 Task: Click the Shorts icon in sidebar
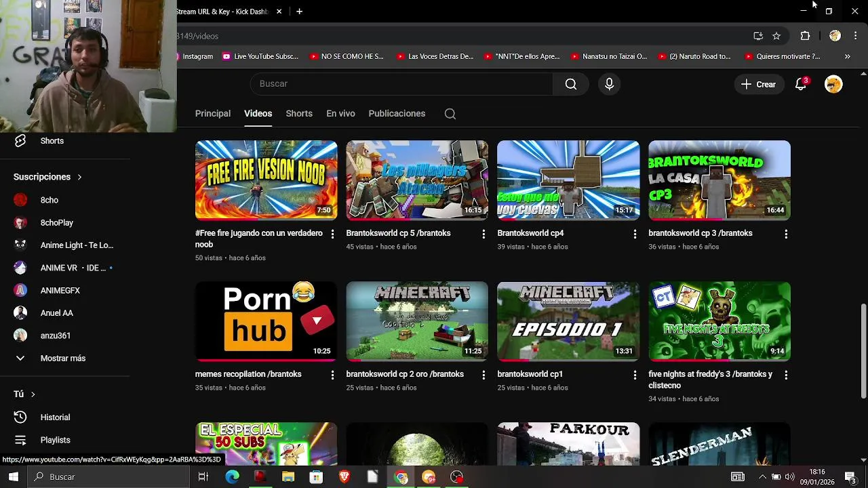point(20,141)
